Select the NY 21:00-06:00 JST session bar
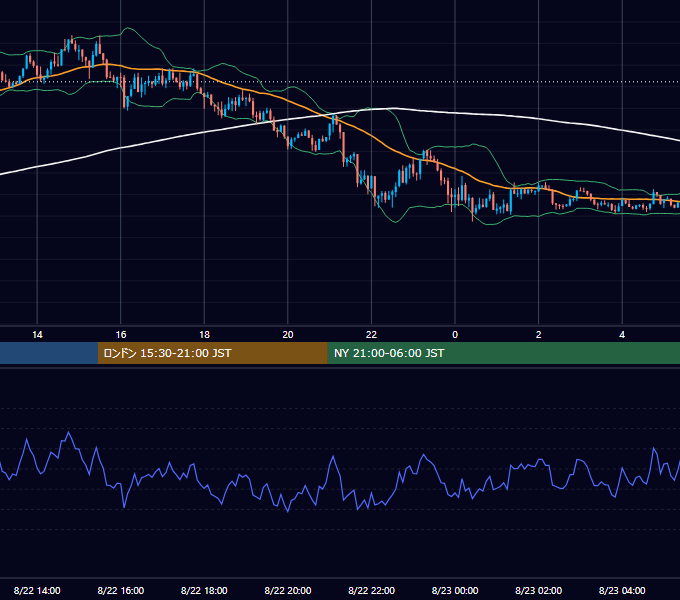The image size is (680, 600). click(503, 353)
